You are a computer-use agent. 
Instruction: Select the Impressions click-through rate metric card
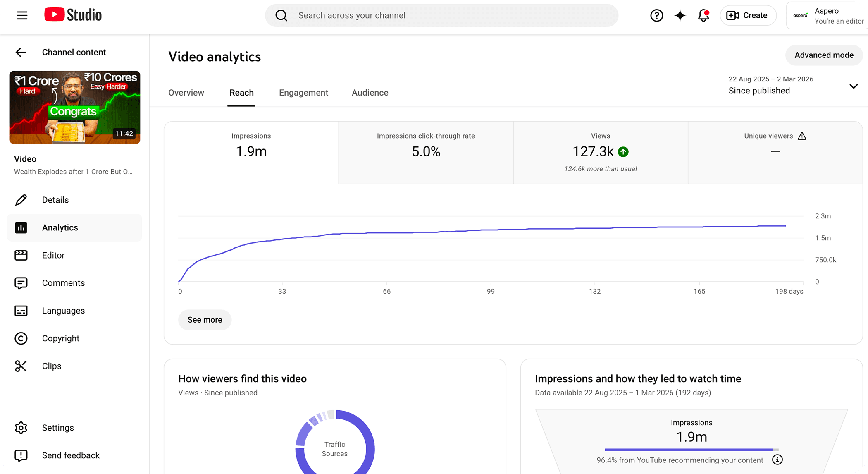426,152
